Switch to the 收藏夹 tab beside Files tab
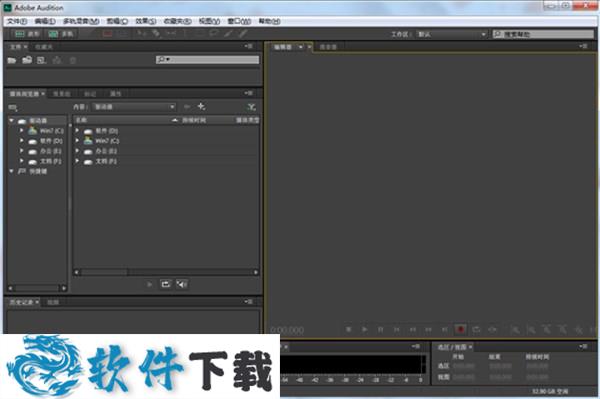Viewport: 600px width, 399px height. click(44, 47)
